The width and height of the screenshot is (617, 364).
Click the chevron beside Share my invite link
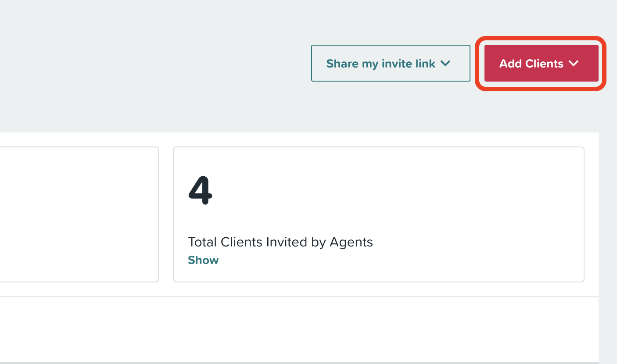(x=445, y=64)
